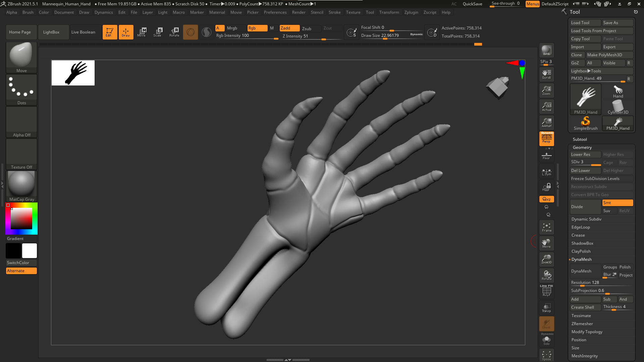Collapse the DynaMesh section
Screen dimensions: 644x362
(x=581, y=259)
